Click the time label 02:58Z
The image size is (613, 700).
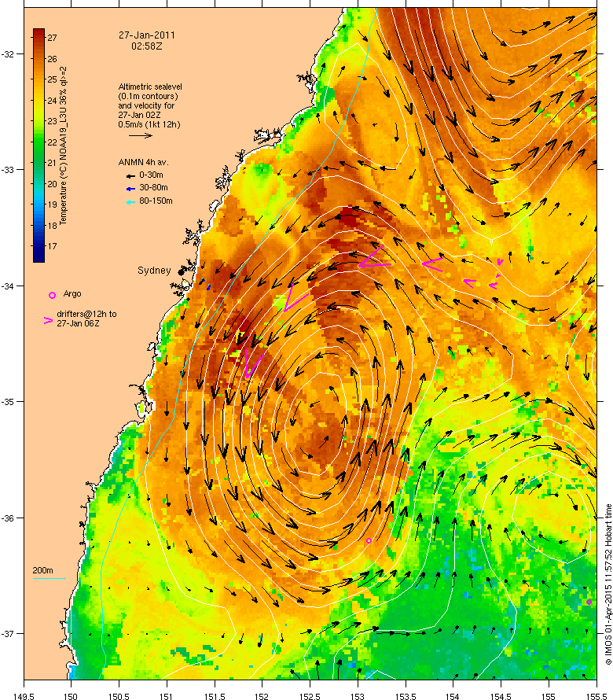click(x=147, y=46)
